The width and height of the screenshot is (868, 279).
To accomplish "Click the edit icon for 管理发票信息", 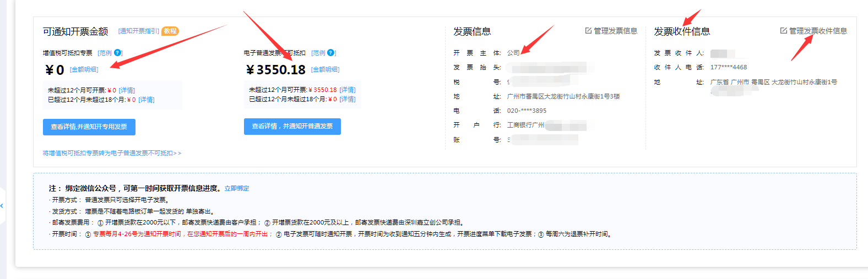I will [x=588, y=31].
